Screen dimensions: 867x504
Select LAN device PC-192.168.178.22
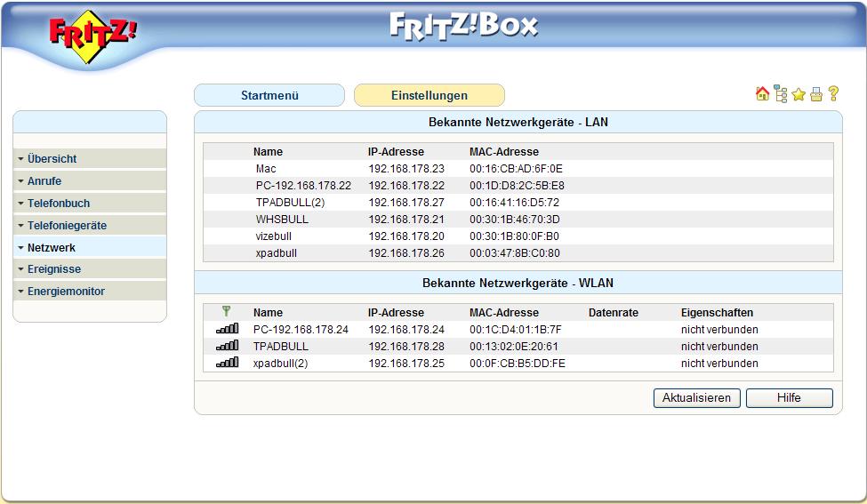tap(303, 186)
